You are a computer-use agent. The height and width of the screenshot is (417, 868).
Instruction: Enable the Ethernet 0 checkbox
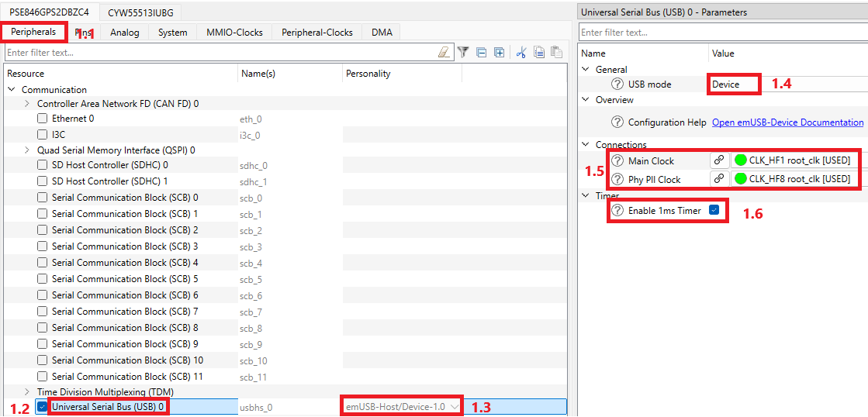[43, 119]
